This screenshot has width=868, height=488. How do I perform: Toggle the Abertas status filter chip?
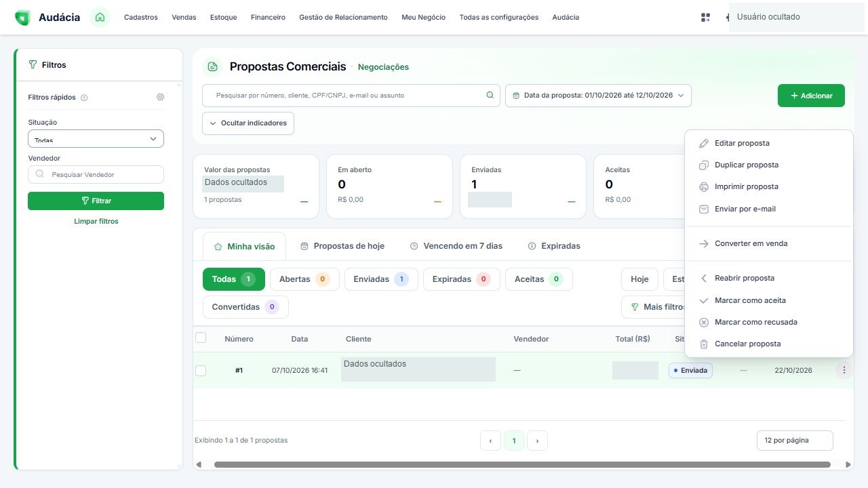point(304,279)
